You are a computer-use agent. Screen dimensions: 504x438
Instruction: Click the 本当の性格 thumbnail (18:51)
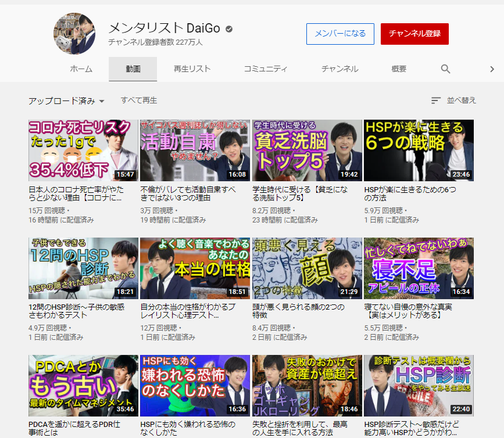(x=195, y=268)
